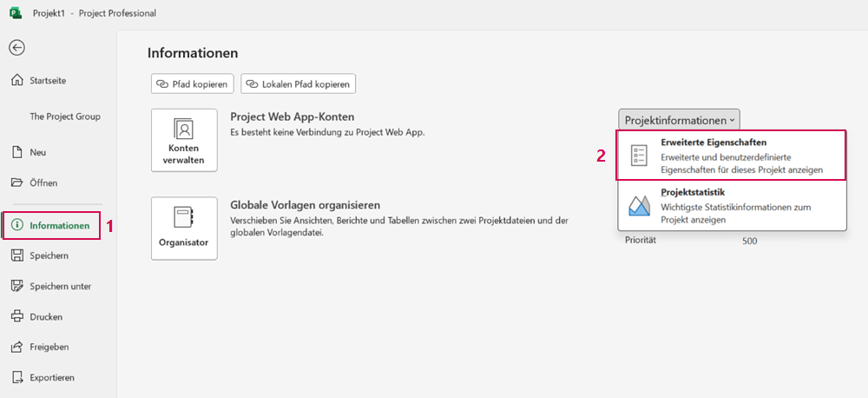Screen dimensions: 868x398
Task: Open Startseite via the home icon
Action: (17, 80)
